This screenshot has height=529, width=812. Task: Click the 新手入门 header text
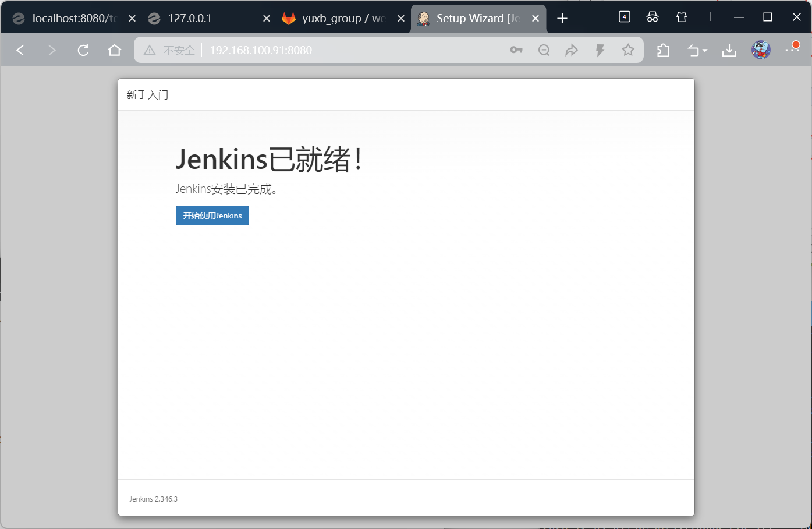tap(147, 95)
